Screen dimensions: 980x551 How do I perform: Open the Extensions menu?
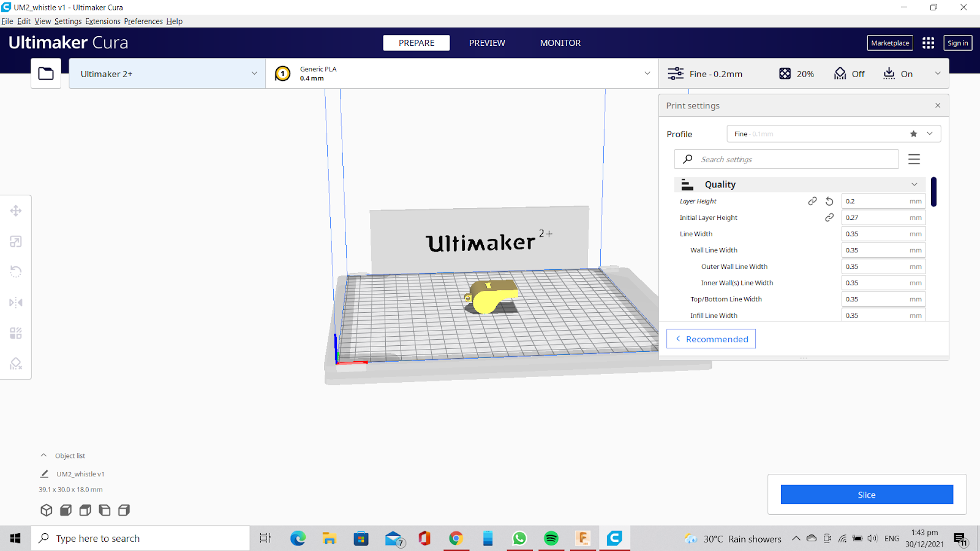pyautogui.click(x=103, y=21)
